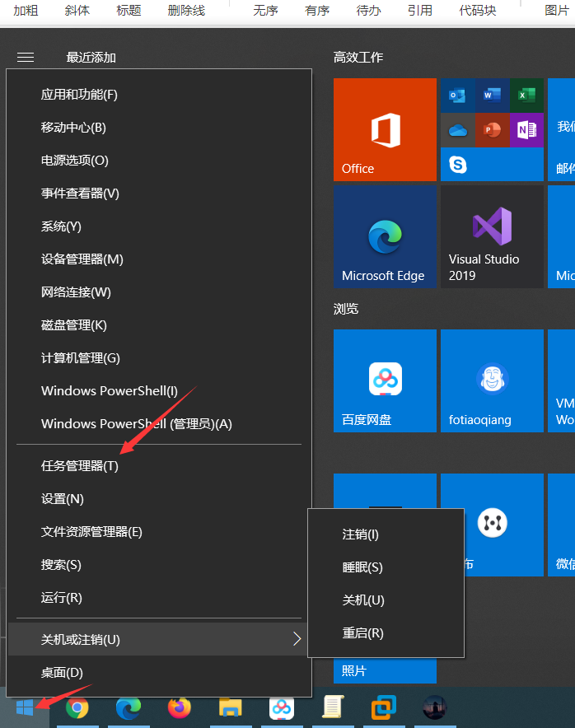Open the scroll notepad taskbar icon

click(333, 707)
